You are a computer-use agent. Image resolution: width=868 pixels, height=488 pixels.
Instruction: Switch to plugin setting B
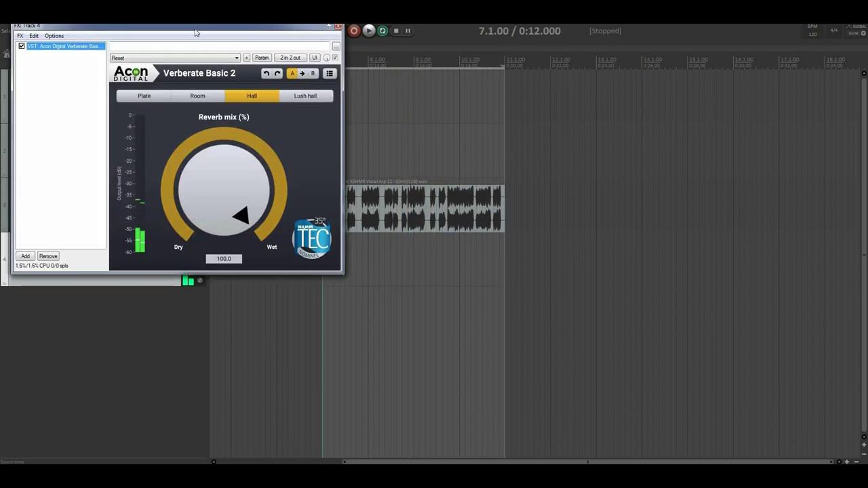313,73
